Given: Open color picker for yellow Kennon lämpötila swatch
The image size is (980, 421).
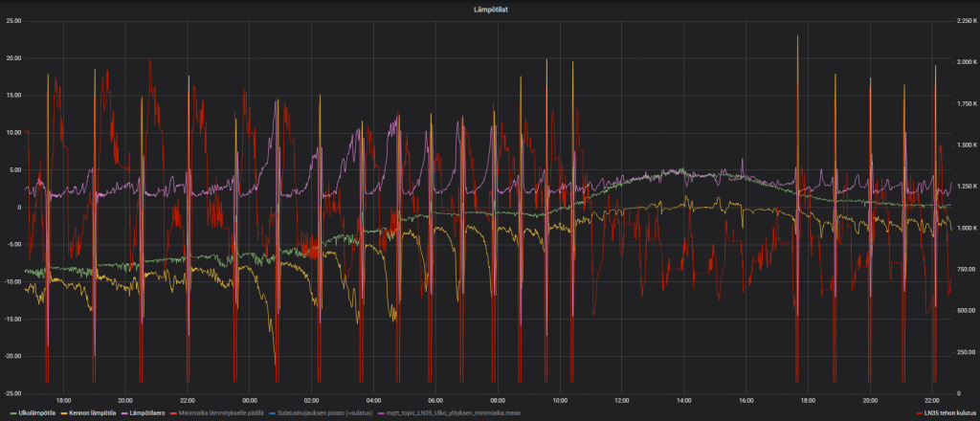Looking at the screenshot, I should pyautogui.click(x=64, y=413).
